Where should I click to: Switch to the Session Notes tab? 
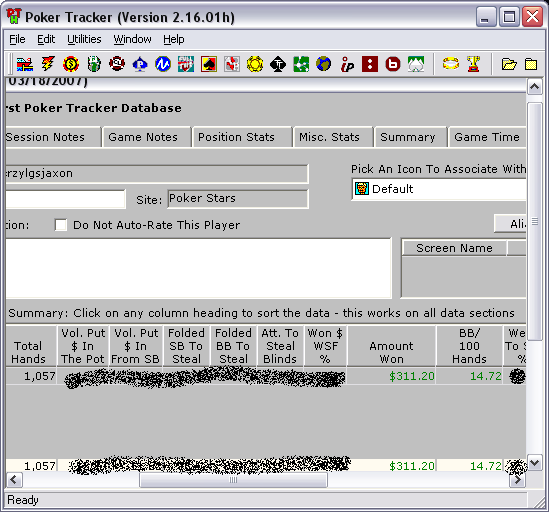(x=53, y=137)
